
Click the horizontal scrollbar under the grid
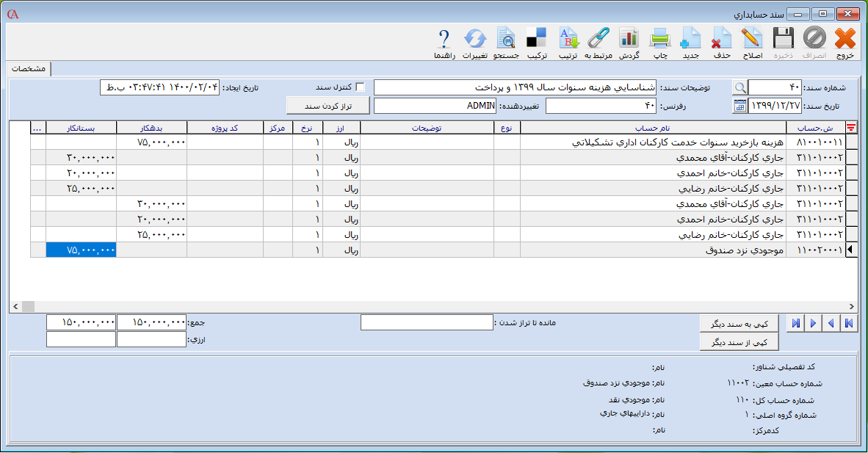point(433,306)
